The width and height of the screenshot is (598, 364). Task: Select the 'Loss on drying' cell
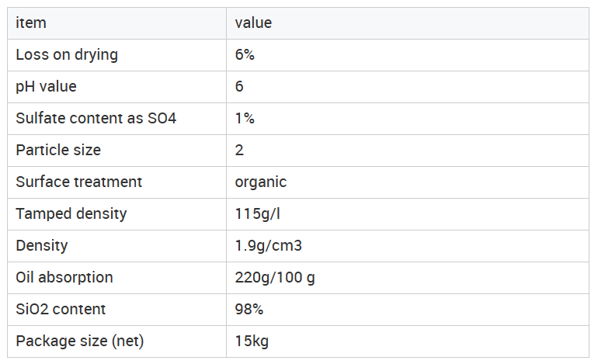(67, 55)
